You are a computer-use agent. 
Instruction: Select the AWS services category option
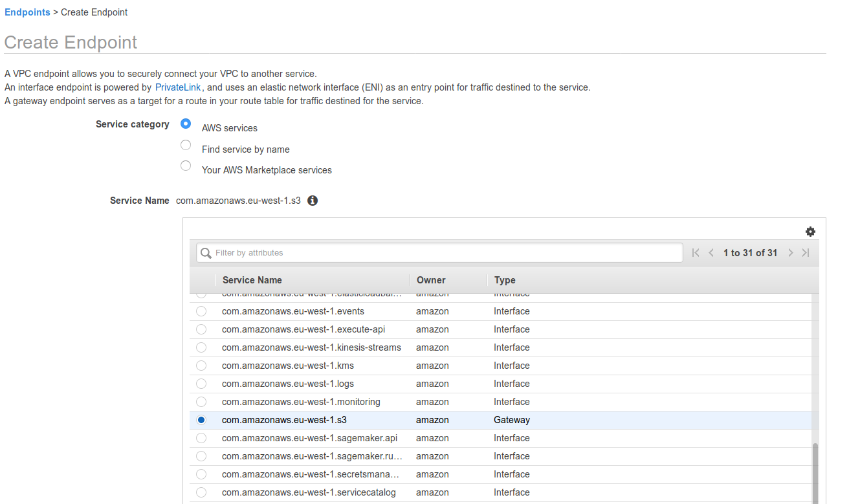tap(186, 124)
